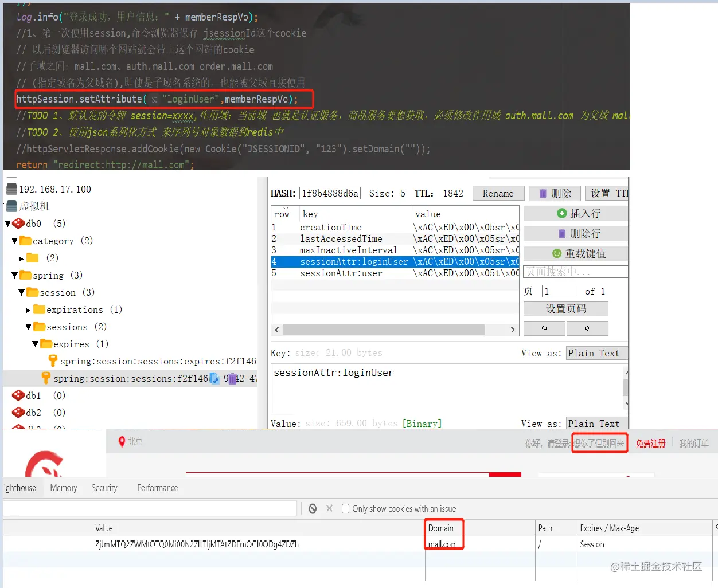Select the creationTime hash row
The height and width of the screenshot is (588, 718).
click(x=395, y=228)
